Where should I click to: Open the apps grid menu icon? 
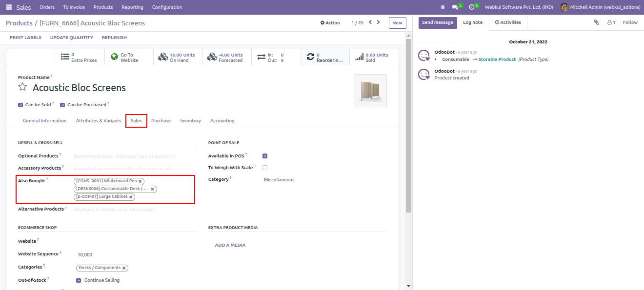9,7
